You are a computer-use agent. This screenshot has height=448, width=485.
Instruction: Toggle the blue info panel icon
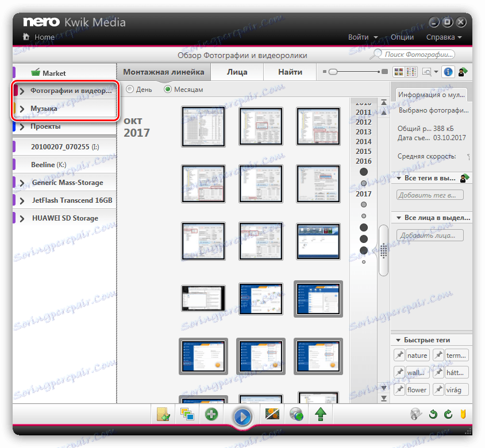[x=448, y=72]
